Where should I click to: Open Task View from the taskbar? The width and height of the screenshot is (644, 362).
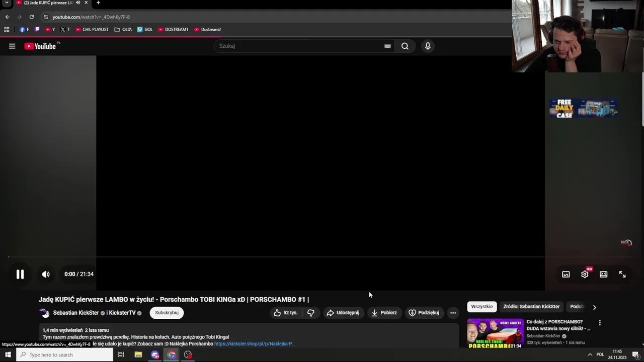pyautogui.click(x=121, y=355)
